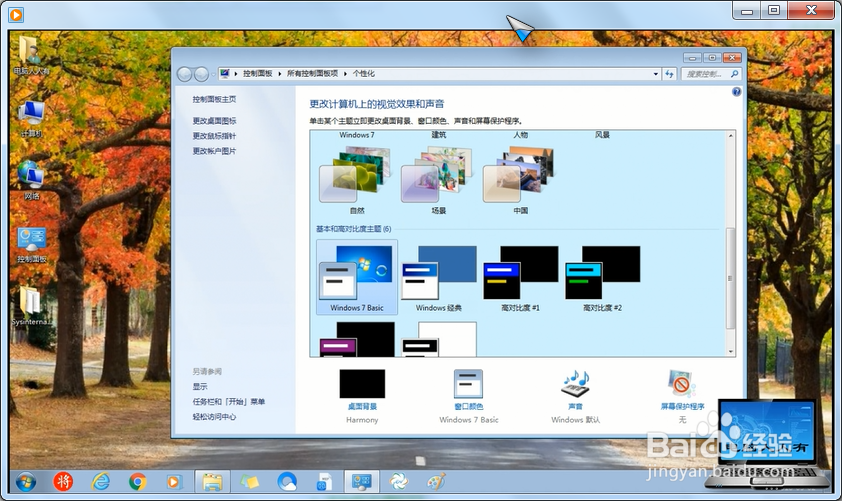The height and width of the screenshot is (501, 842).
Task: Apply the 高对比度 #1 theme
Action: (520, 278)
